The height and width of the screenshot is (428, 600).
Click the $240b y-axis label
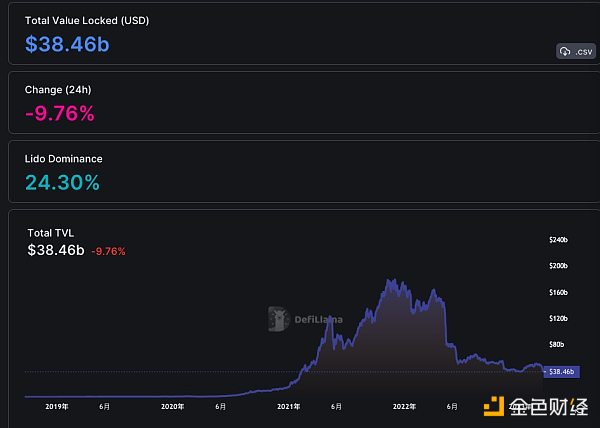558,240
